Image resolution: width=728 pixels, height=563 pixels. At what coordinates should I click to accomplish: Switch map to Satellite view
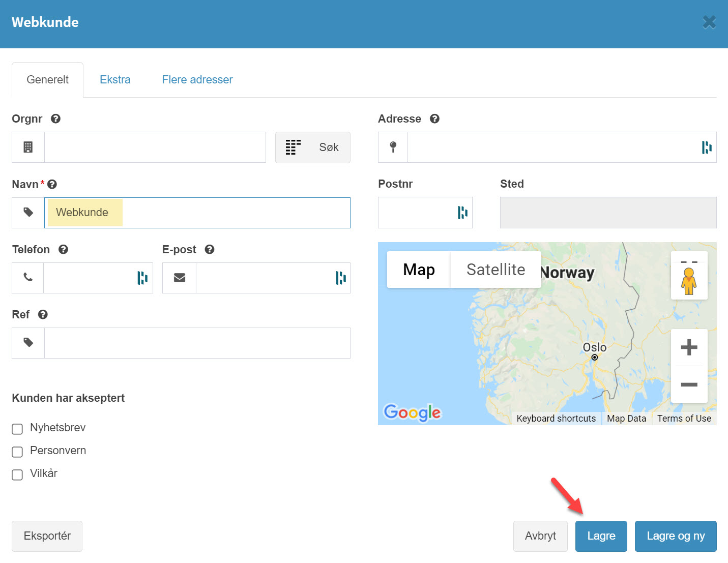pos(496,270)
